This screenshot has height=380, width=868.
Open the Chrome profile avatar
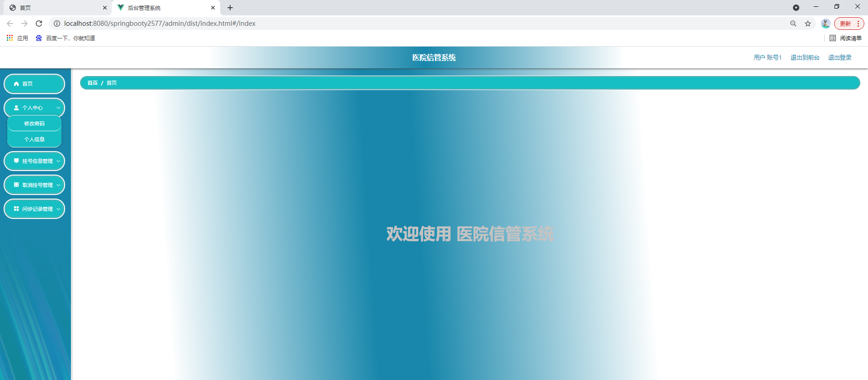click(x=826, y=24)
